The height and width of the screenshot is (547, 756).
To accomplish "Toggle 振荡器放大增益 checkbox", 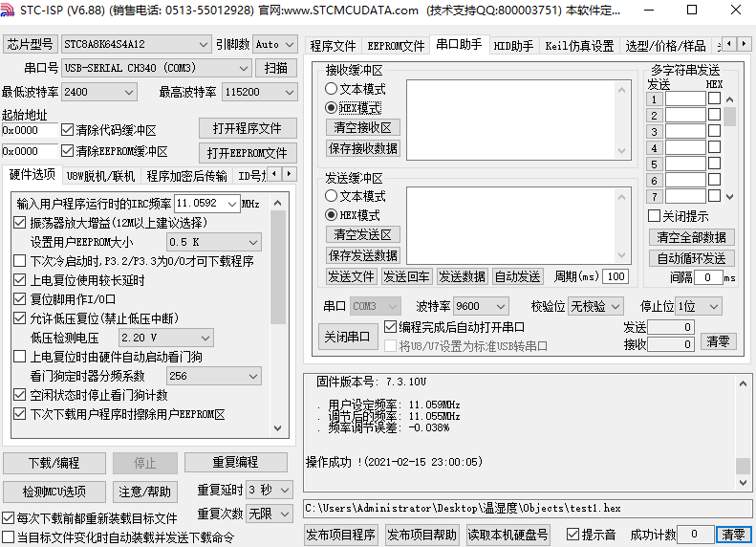I will (20, 223).
